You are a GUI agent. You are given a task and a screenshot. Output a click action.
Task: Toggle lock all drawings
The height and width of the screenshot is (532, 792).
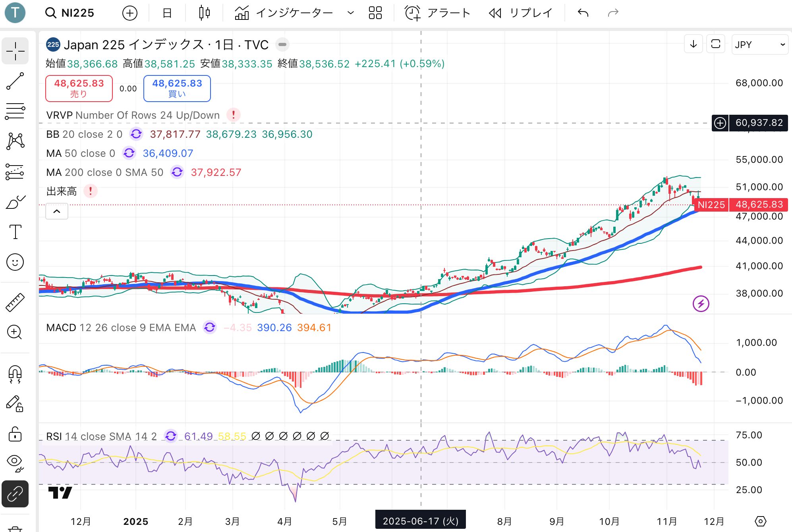[x=15, y=434]
